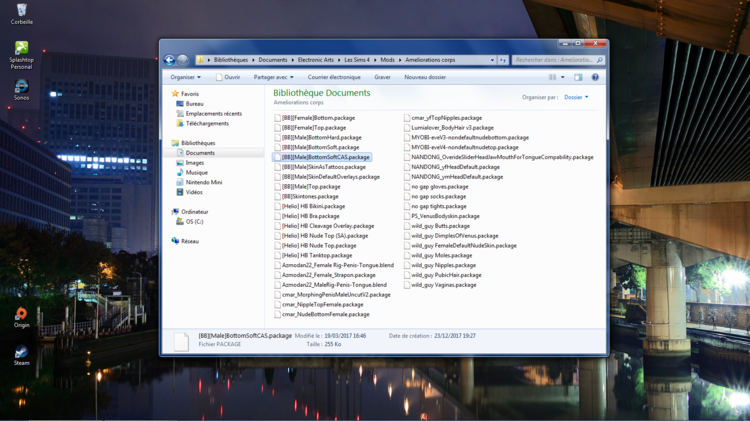Select file Azmodan22_Female_Strapon.package
The image size is (750, 421).
[x=324, y=275]
